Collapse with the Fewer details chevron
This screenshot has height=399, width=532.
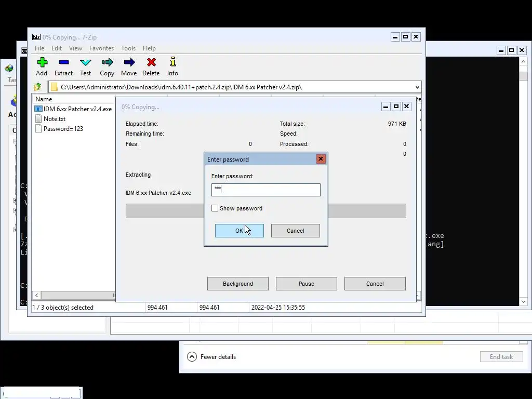(x=192, y=356)
